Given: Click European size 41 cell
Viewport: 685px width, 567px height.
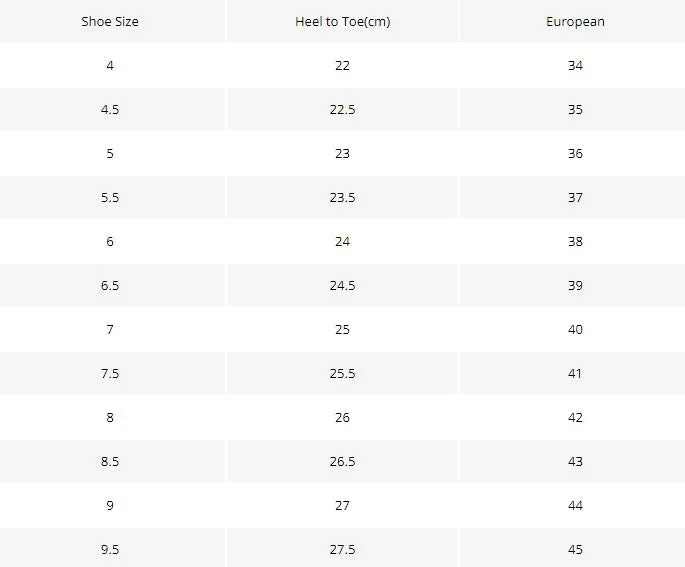Looking at the screenshot, I should pos(575,373).
